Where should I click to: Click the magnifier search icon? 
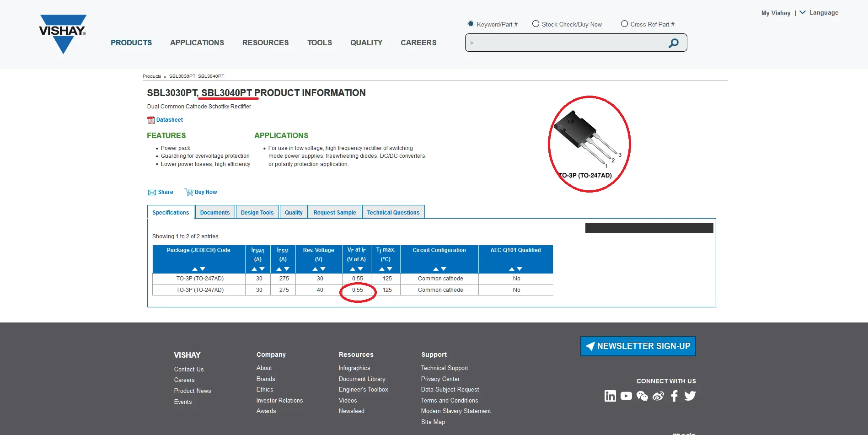[x=673, y=43]
